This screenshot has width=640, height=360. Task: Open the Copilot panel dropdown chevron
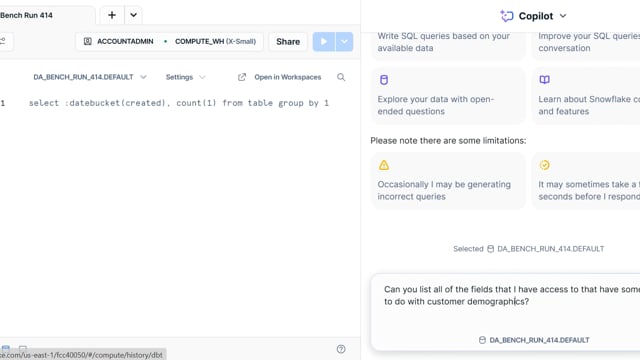click(563, 16)
